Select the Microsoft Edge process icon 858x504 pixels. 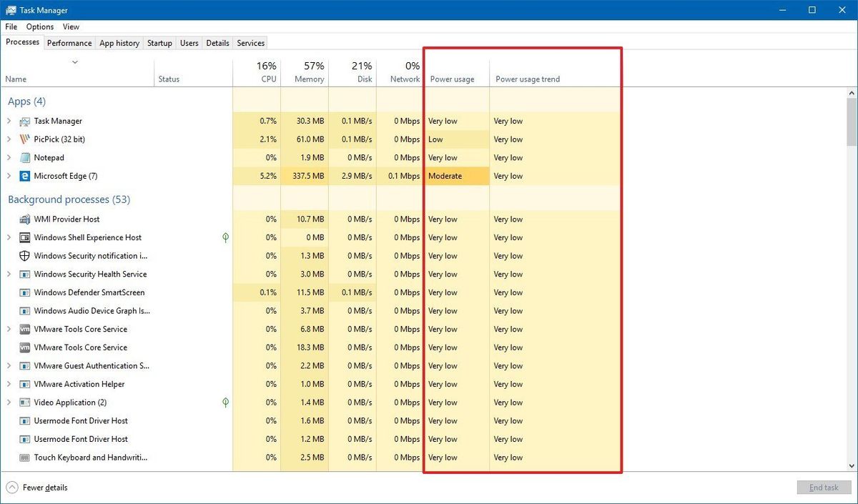point(26,176)
